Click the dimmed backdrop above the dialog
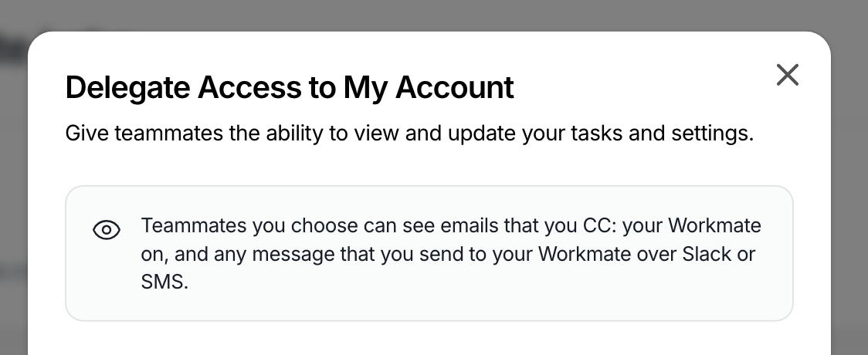This screenshot has width=868, height=355. pos(434,15)
